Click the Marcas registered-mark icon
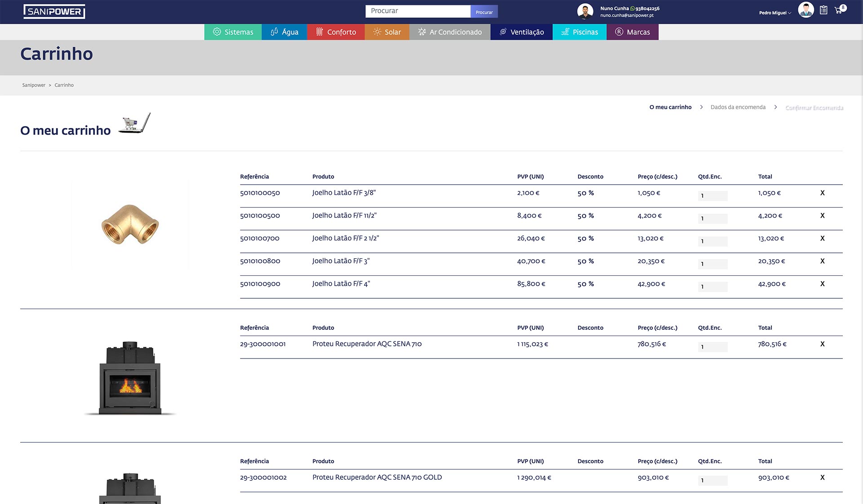This screenshot has width=863, height=504. tap(619, 32)
